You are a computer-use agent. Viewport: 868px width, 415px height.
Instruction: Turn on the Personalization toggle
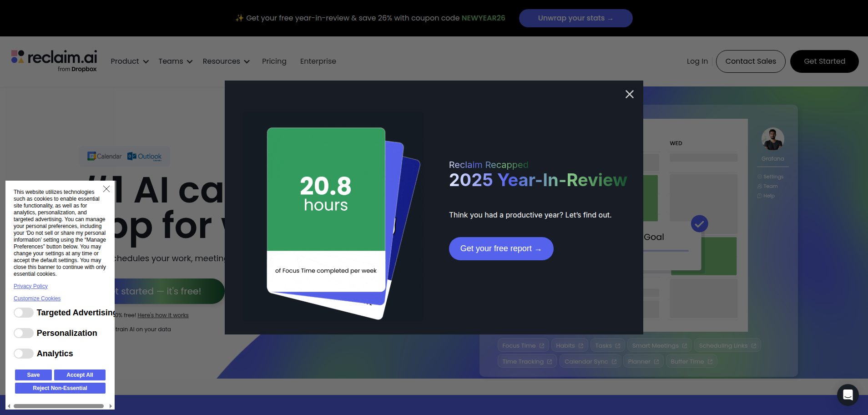[x=24, y=333]
